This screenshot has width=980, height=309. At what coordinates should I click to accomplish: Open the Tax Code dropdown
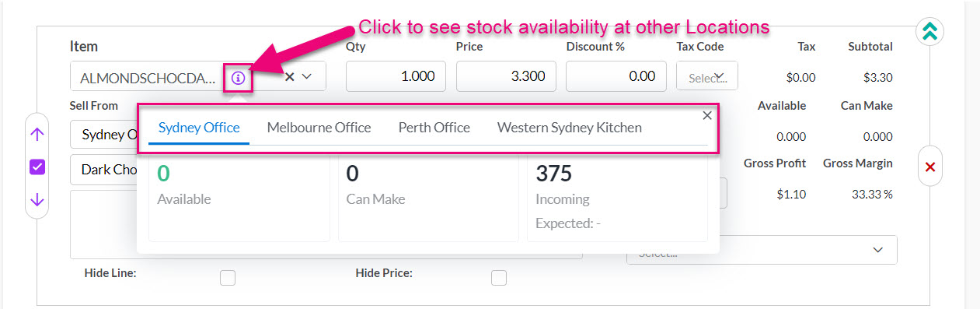coord(707,76)
